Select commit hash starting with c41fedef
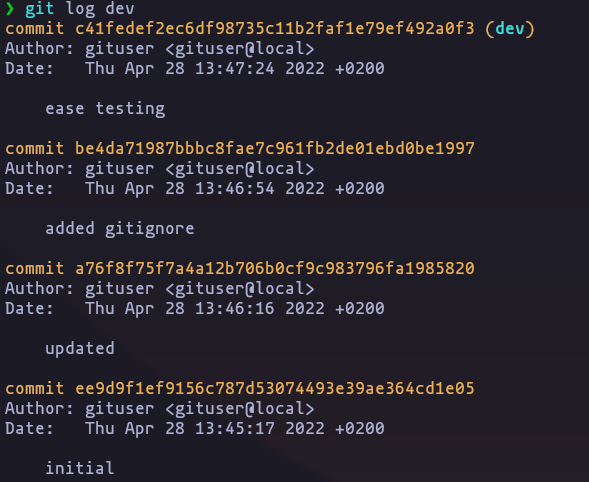This screenshot has width=589, height=482. (x=275, y=29)
